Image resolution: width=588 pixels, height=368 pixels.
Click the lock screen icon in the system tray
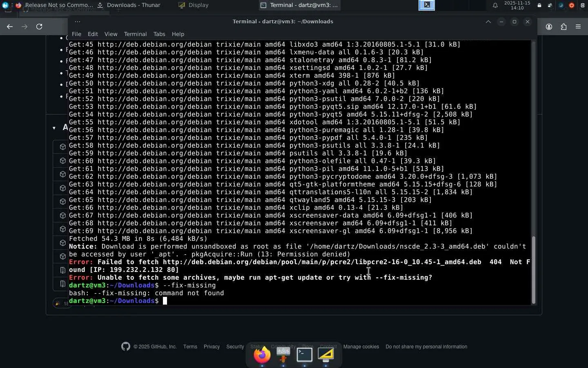539,5
